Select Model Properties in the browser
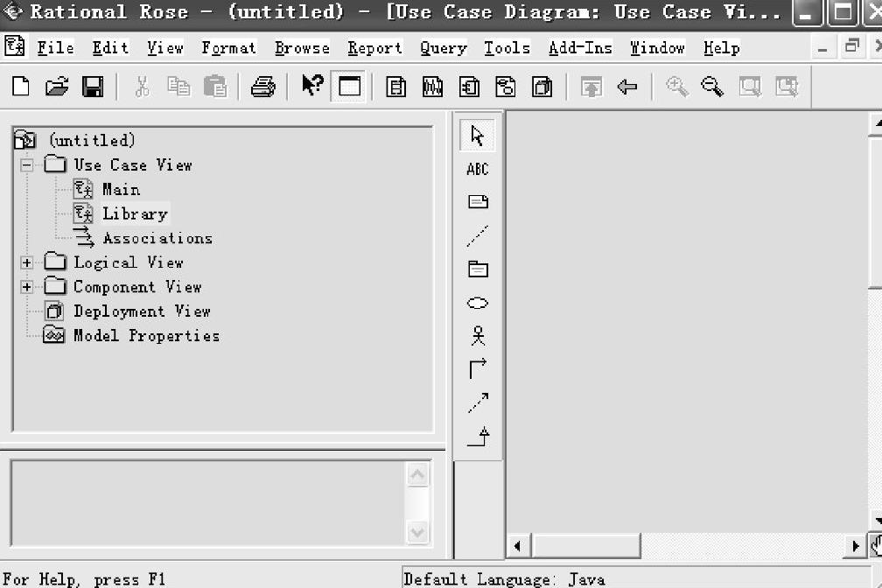This screenshot has width=882, height=588. point(147,336)
